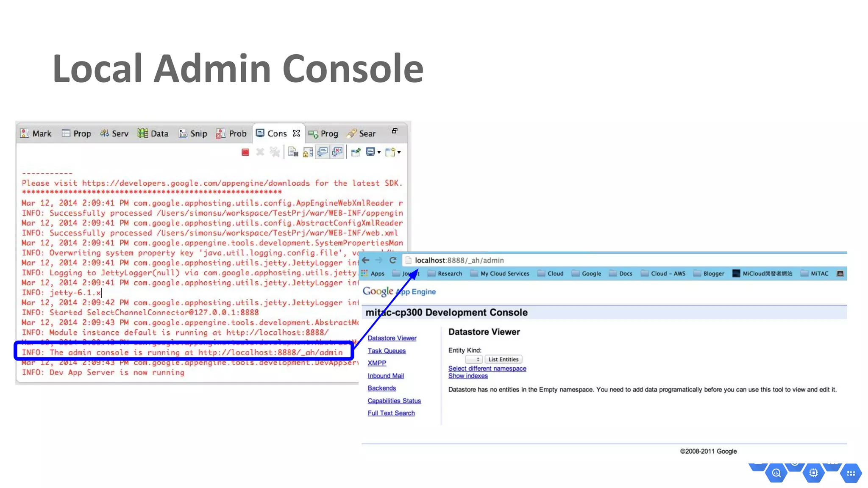Open the Apps bookmarks icon
This screenshot has width=868, height=488.
coord(364,273)
